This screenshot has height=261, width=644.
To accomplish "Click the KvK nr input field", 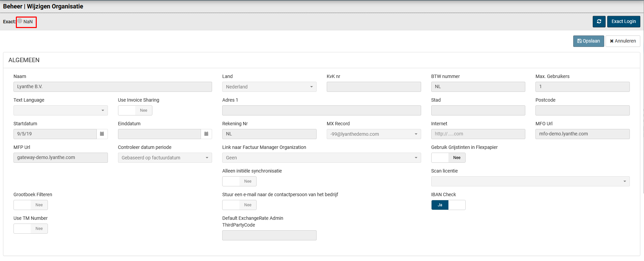I will [x=374, y=87].
